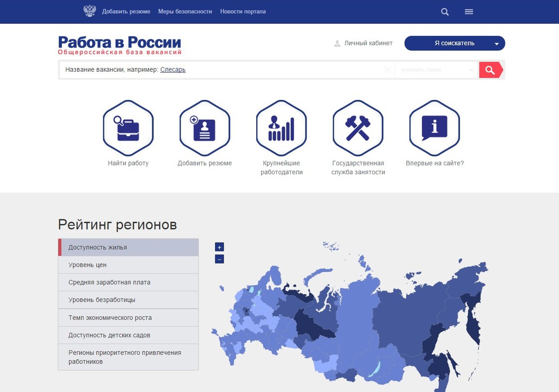Zoom in on the regions map
This screenshot has height=392, width=559.
(x=219, y=247)
